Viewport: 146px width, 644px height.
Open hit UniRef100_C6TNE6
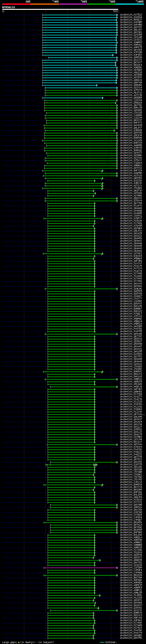[131, 437]
